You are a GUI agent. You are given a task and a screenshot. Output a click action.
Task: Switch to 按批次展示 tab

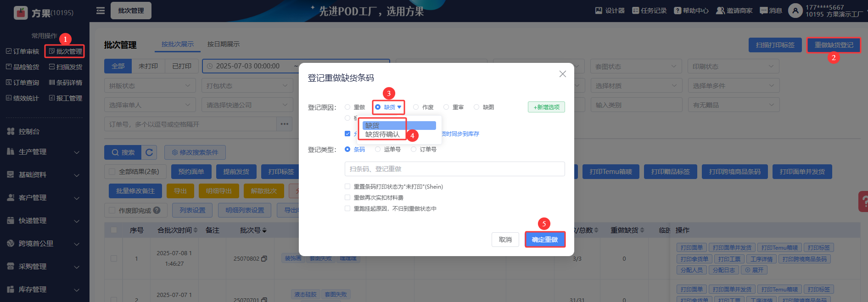coord(178,44)
